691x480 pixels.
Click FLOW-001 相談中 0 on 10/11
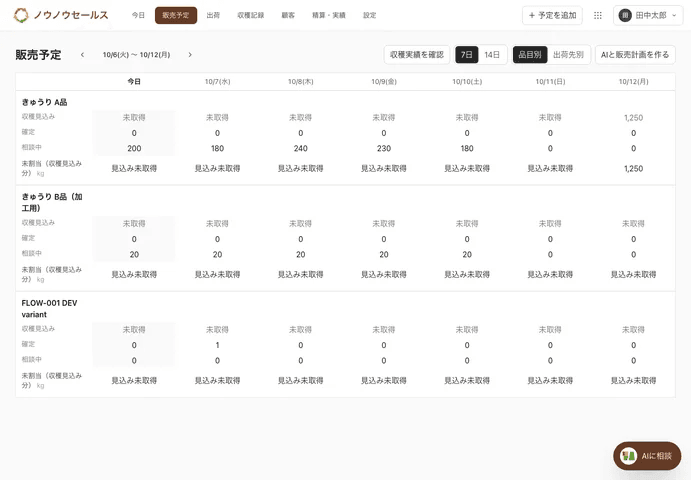pyautogui.click(x=550, y=361)
